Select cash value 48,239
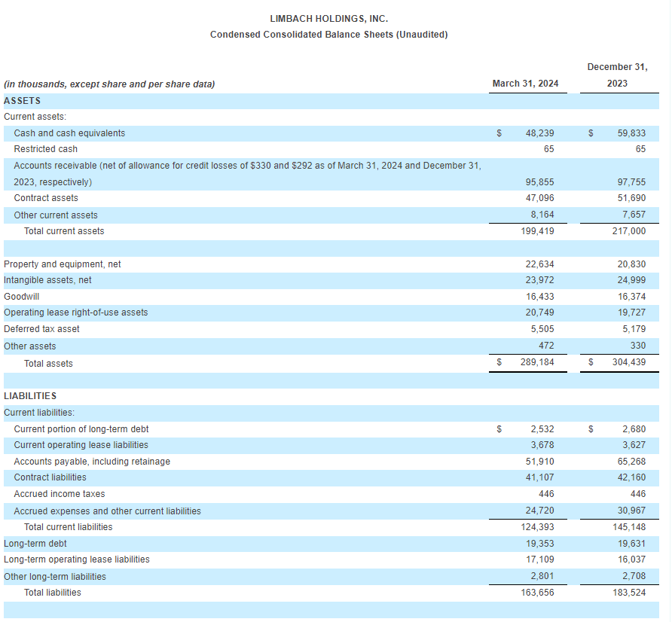672x622 pixels. (x=539, y=133)
